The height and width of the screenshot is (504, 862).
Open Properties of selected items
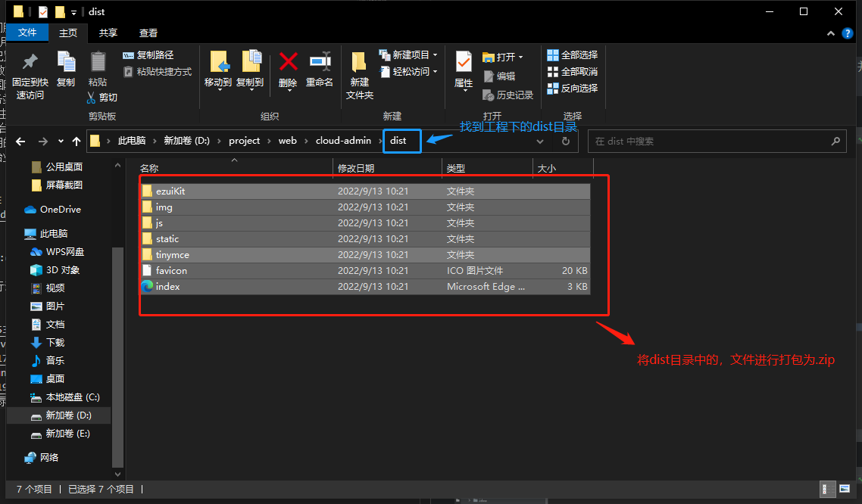(x=464, y=70)
